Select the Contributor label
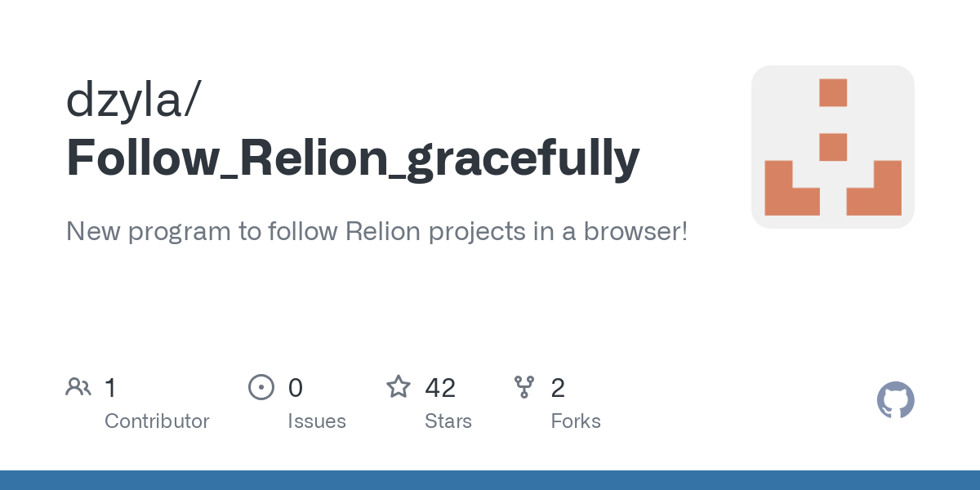This screenshot has height=490, width=980. pyautogui.click(x=157, y=421)
